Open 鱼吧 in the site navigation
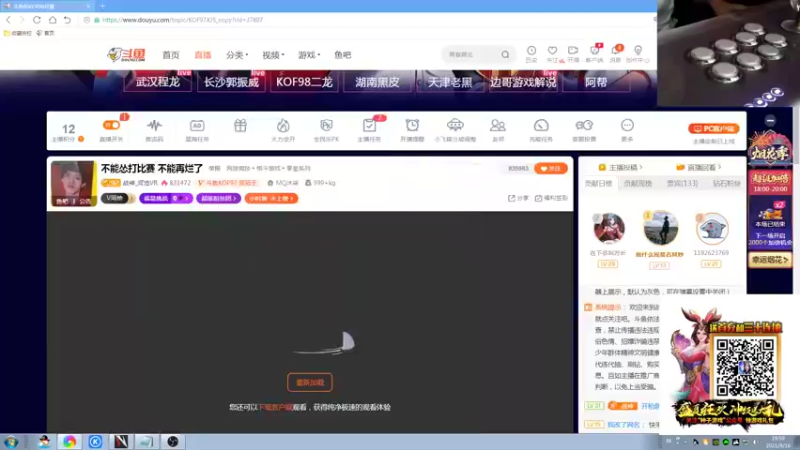Image resolution: width=800 pixels, height=450 pixels. [342, 55]
